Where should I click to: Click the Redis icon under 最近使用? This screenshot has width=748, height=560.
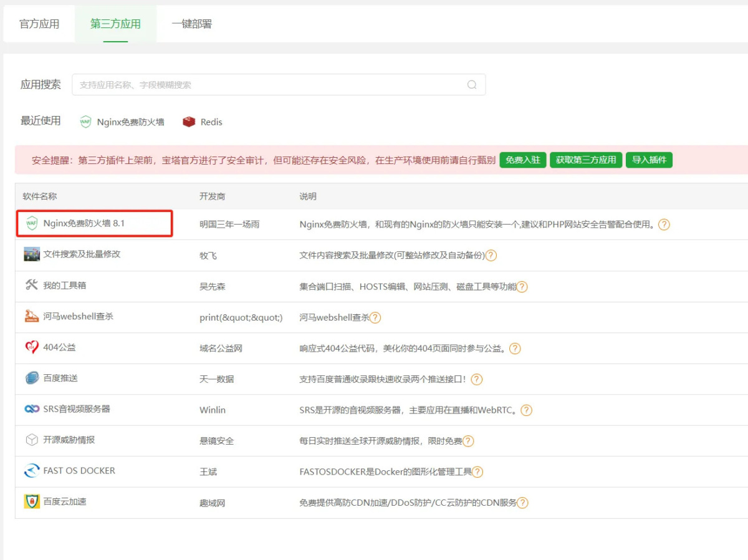[188, 122]
